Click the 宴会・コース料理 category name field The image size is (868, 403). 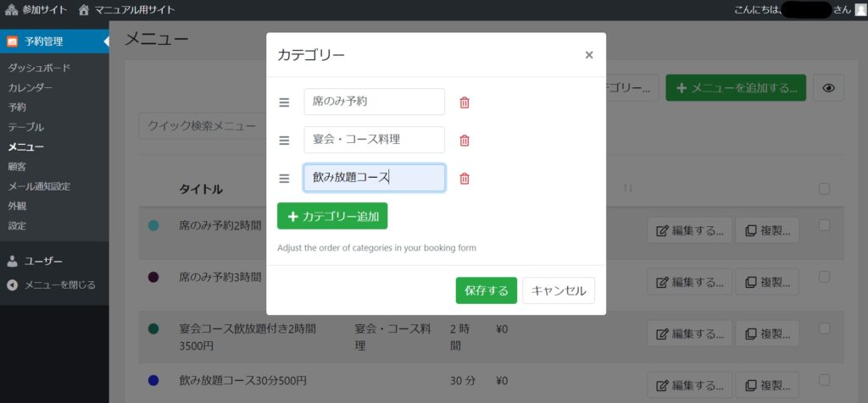(x=374, y=140)
